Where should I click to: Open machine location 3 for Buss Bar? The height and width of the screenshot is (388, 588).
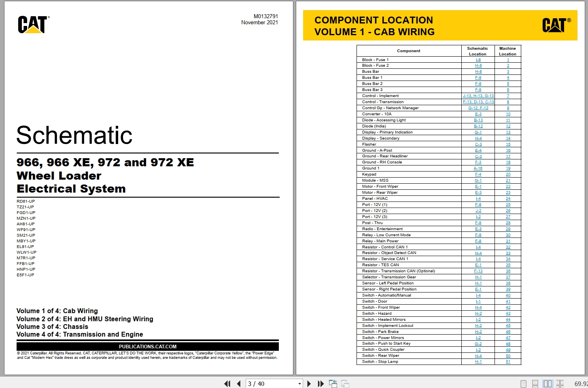(x=508, y=72)
